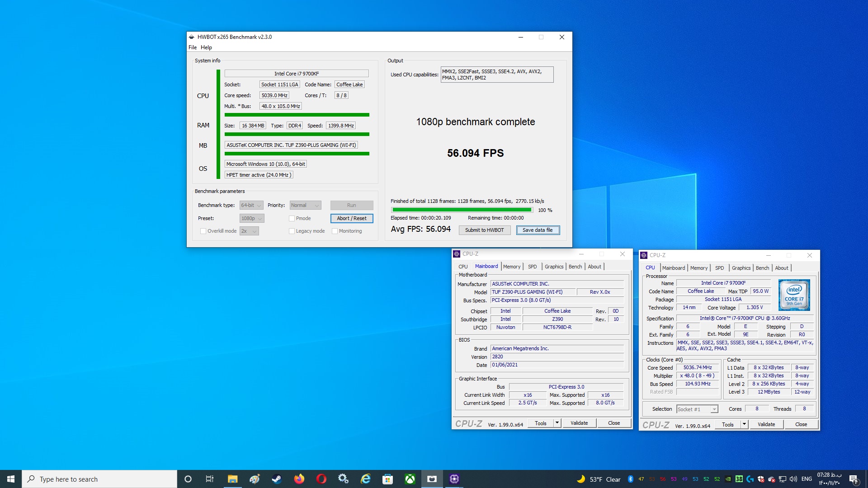Open the Opera browser taskbar icon
868x488 pixels.
click(x=321, y=479)
